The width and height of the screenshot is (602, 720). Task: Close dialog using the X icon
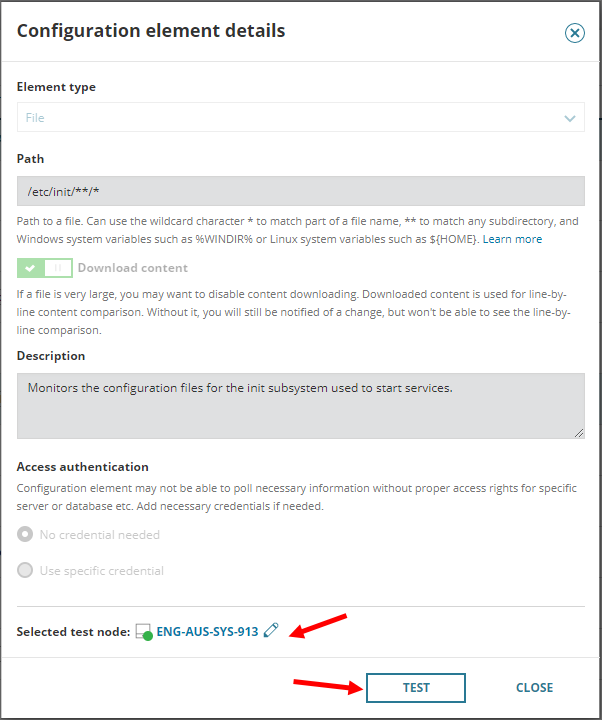click(x=575, y=33)
